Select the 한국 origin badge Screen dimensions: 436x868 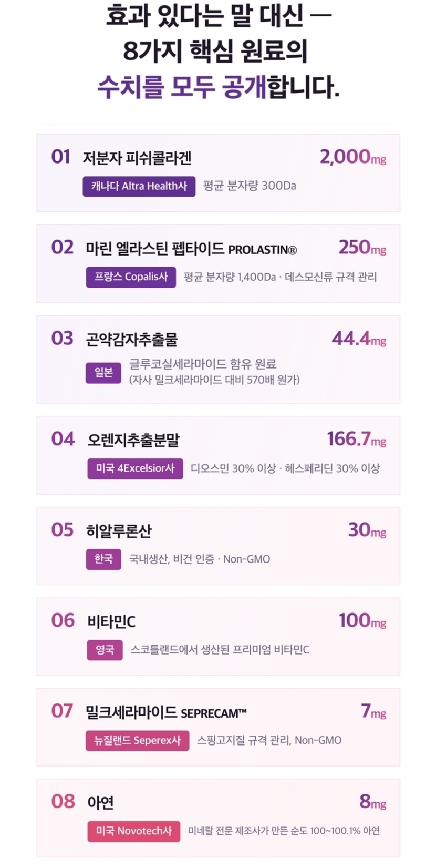tap(103, 559)
